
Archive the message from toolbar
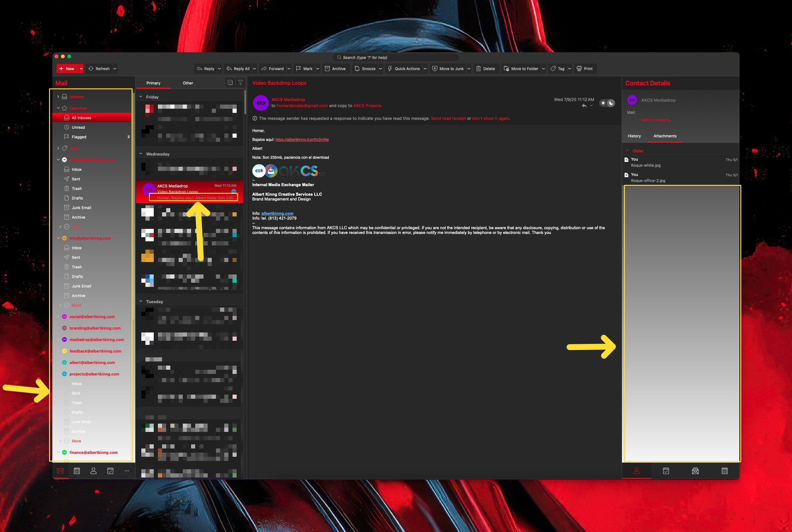pyautogui.click(x=335, y=69)
